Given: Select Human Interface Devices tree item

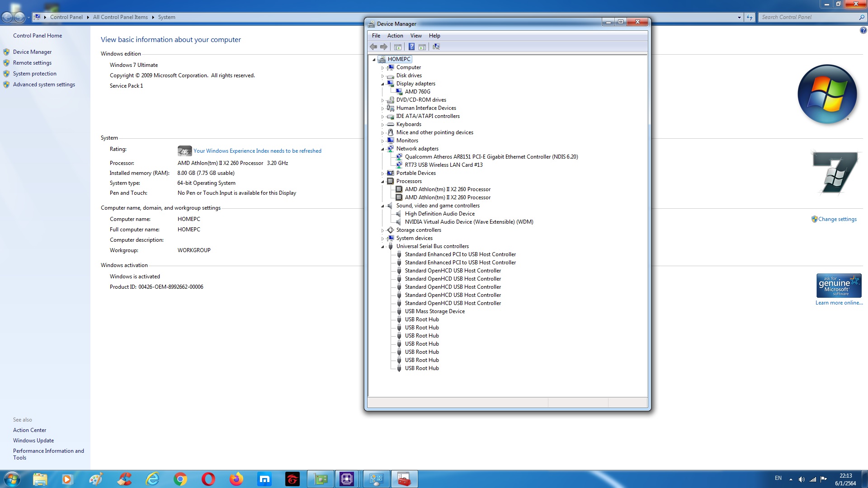Looking at the screenshot, I should (426, 108).
